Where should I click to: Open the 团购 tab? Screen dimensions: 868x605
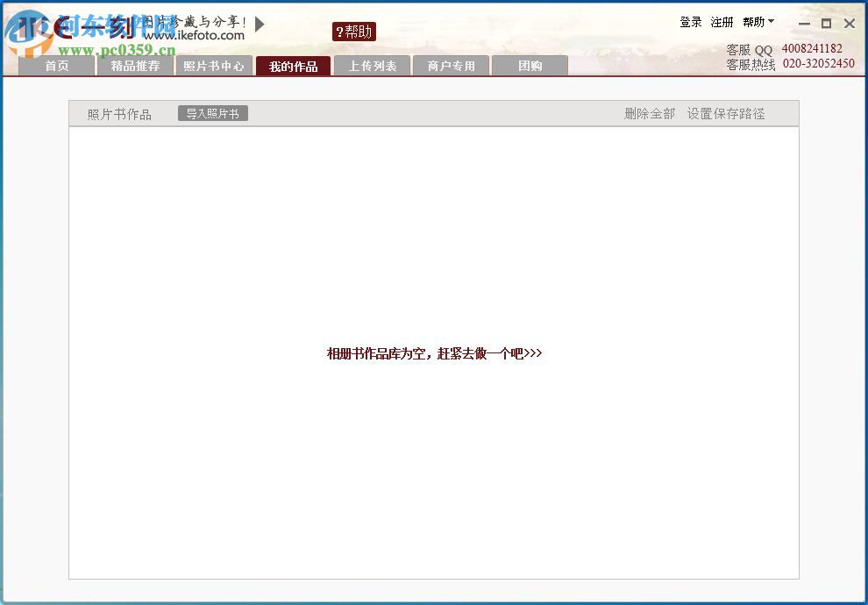coord(530,65)
